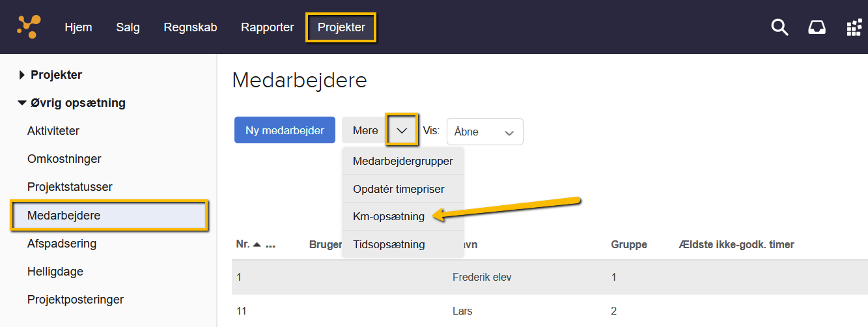
Task: Select Km-opsætning from the menu
Action: (389, 216)
